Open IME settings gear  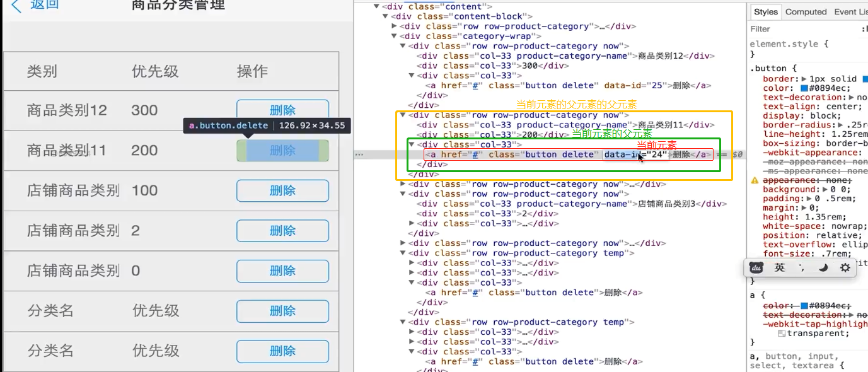coord(845,267)
